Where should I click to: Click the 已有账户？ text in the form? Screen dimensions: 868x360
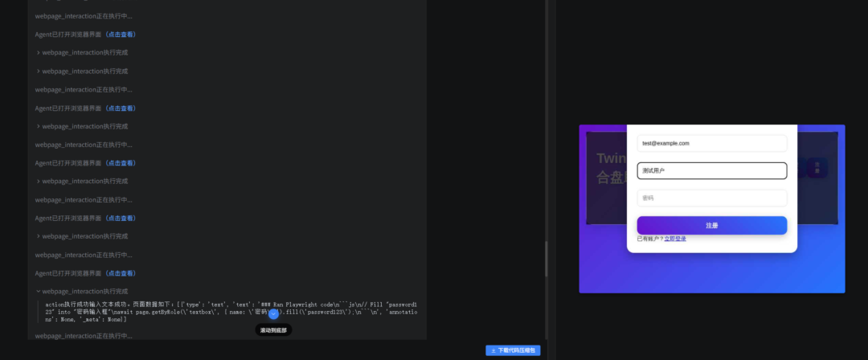click(650, 239)
